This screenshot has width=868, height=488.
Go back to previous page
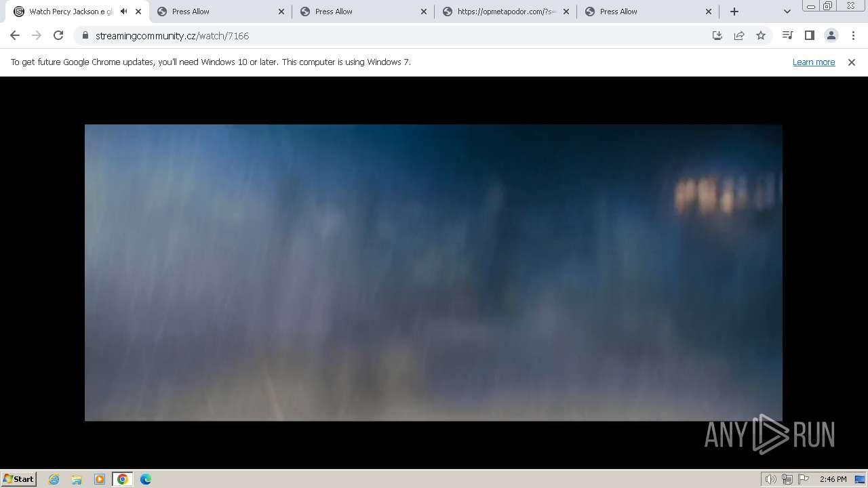15,35
